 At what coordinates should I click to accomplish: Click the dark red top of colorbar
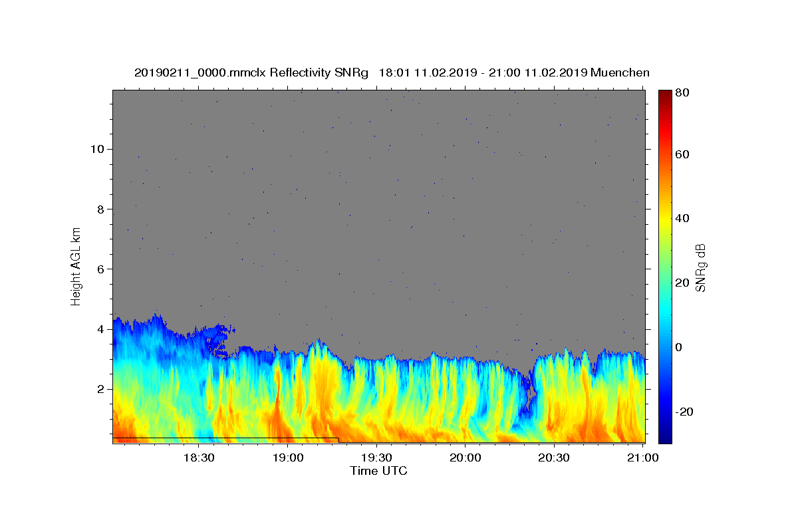click(x=665, y=94)
